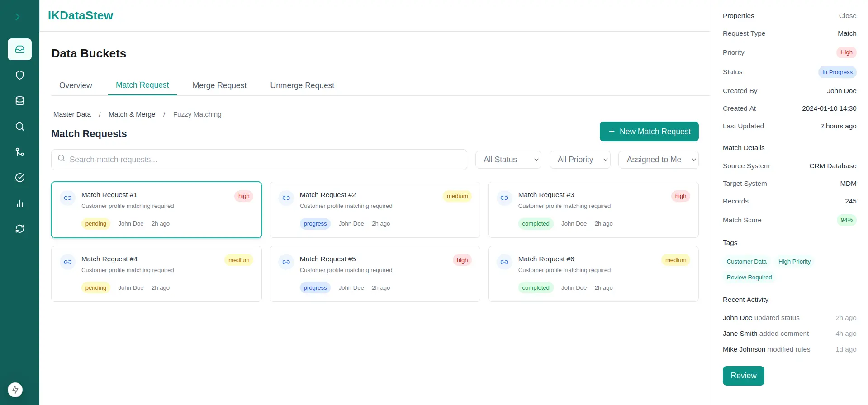Click the Customer Data tag
868x405 pixels.
click(x=746, y=262)
